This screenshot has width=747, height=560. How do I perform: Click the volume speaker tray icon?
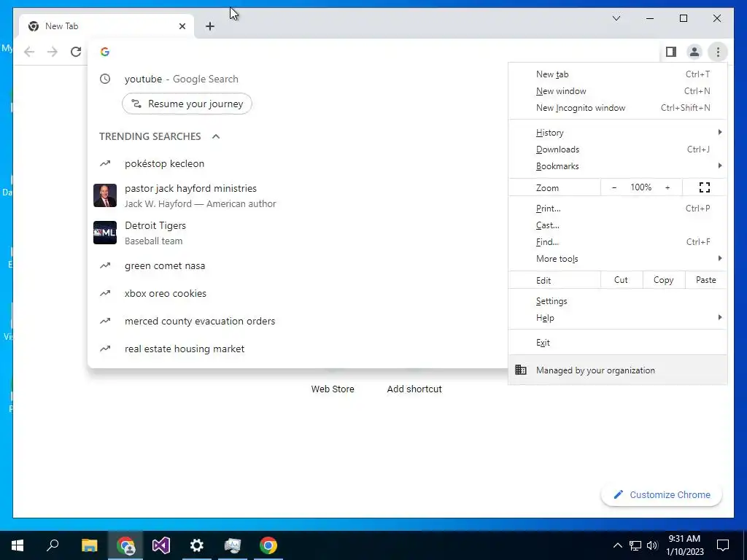click(x=652, y=545)
